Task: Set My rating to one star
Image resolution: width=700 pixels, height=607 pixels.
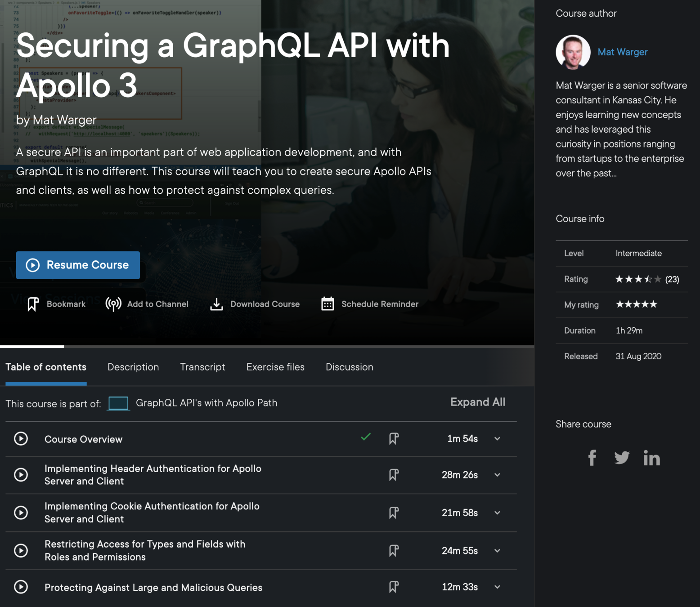Action: 620,304
